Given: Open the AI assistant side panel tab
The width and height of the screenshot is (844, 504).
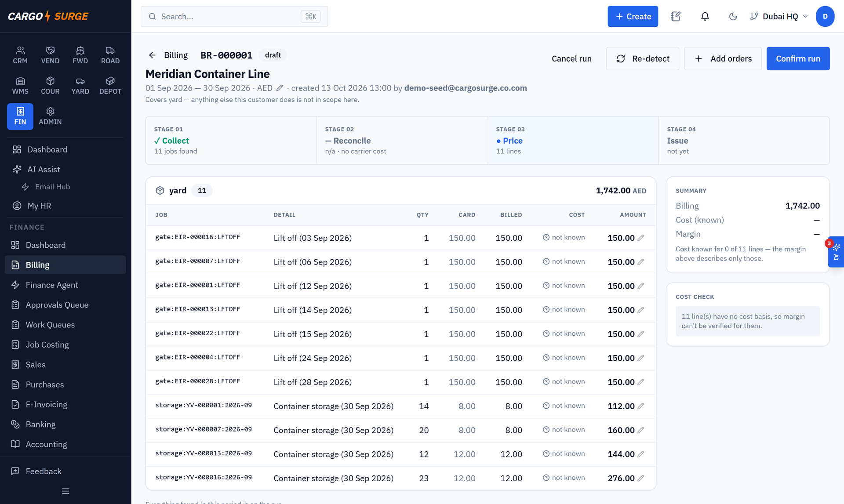Looking at the screenshot, I should click(x=836, y=252).
